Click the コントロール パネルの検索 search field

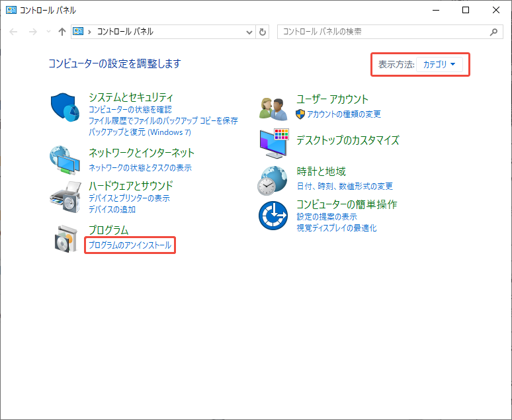tap(390, 32)
